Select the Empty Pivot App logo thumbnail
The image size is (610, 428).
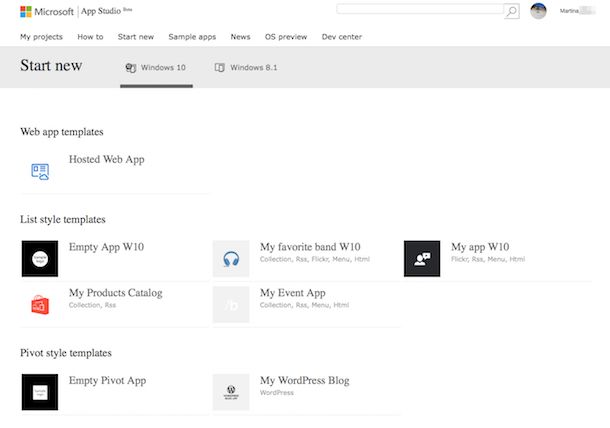pyautogui.click(x=40, y=392)
